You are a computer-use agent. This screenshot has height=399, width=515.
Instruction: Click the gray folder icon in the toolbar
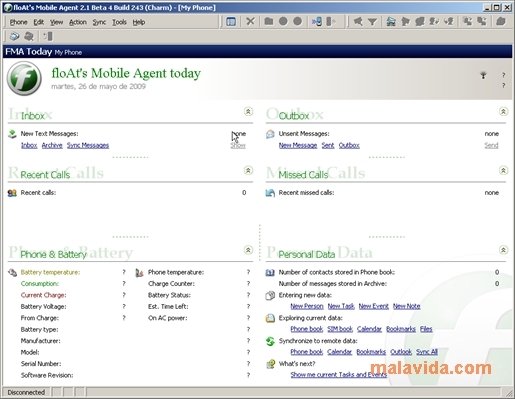[x=269, y=22]
